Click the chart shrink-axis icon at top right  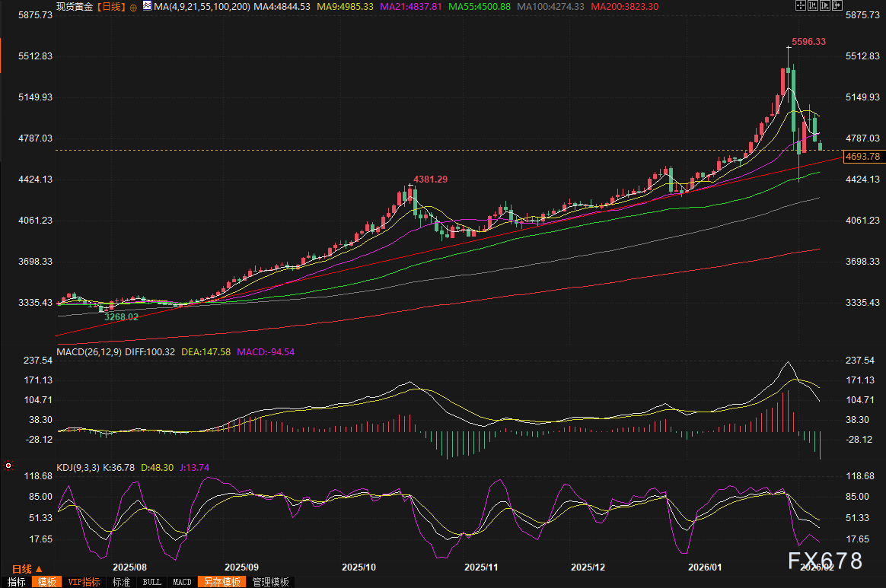pos(814,6)
